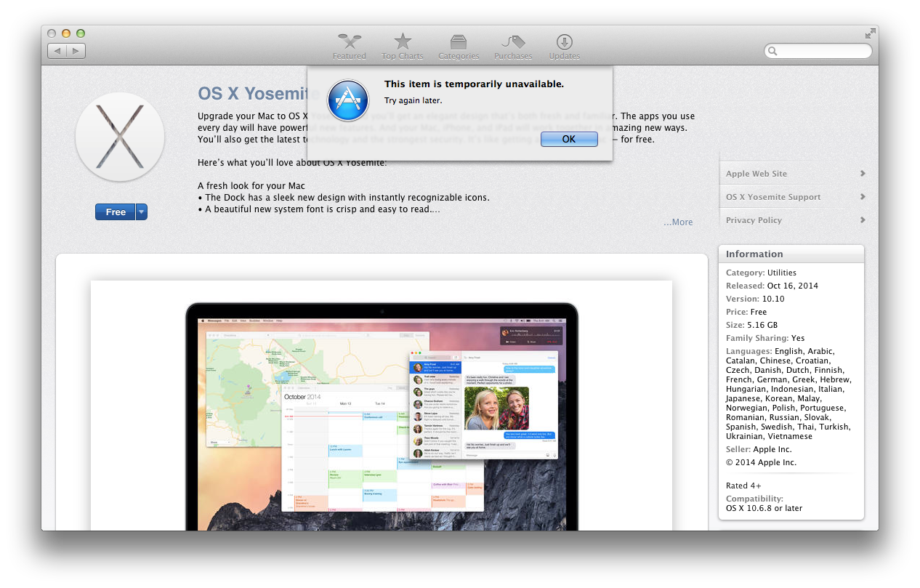920x588 pixels.
Task: Click the full-screen arrows in the title bar
Action: click(870, 33)
